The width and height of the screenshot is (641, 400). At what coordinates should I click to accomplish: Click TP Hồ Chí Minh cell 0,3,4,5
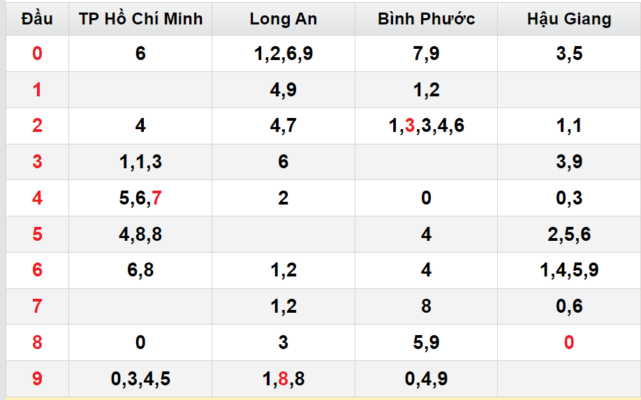click(140, 378)
